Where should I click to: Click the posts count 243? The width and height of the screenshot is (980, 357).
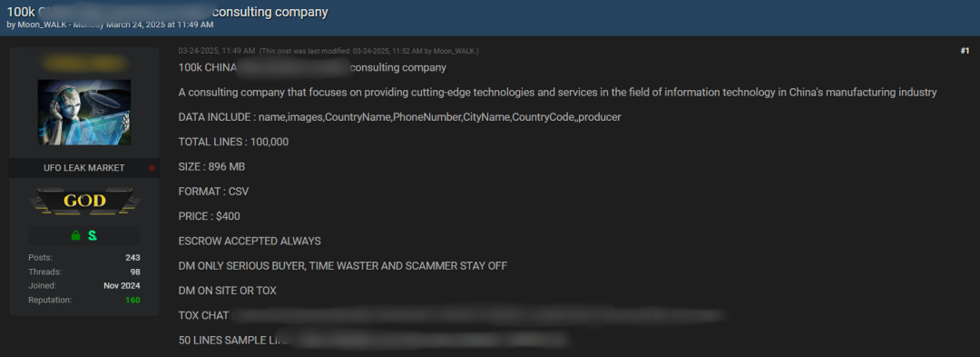pos(132,258)
